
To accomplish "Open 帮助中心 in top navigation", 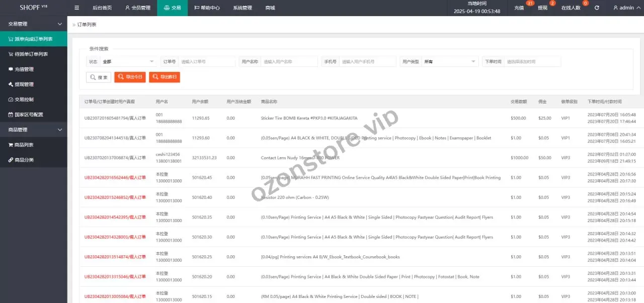I will click(x=207, y=8).
